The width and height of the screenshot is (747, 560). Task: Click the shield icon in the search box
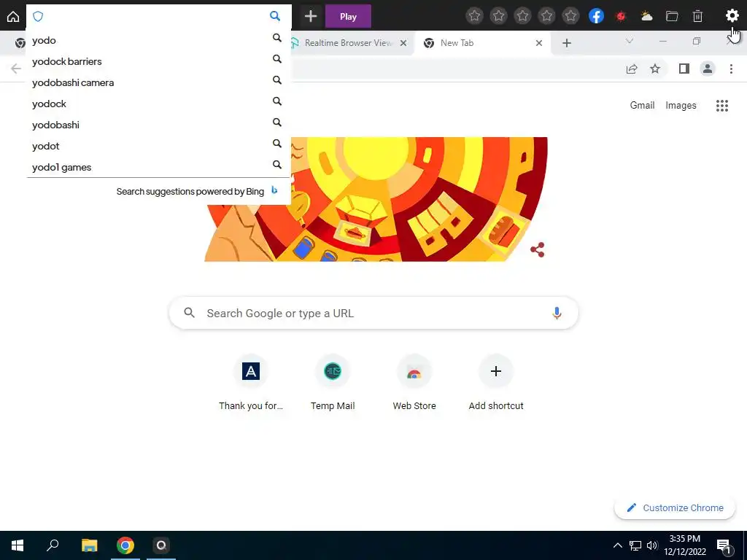(x=38, y=17)
